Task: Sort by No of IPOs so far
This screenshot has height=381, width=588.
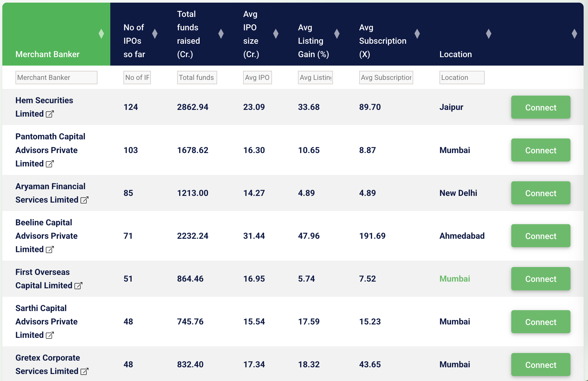Action: coord(155,34)
